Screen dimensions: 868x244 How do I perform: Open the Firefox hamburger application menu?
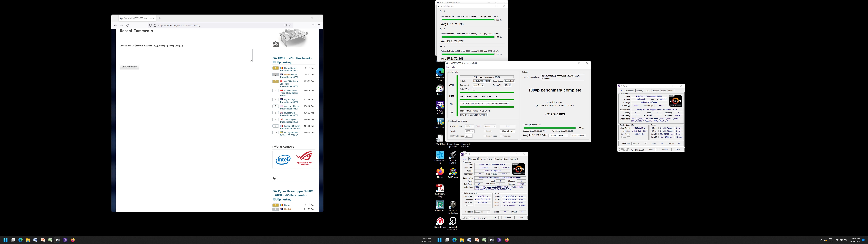[319, 25]
